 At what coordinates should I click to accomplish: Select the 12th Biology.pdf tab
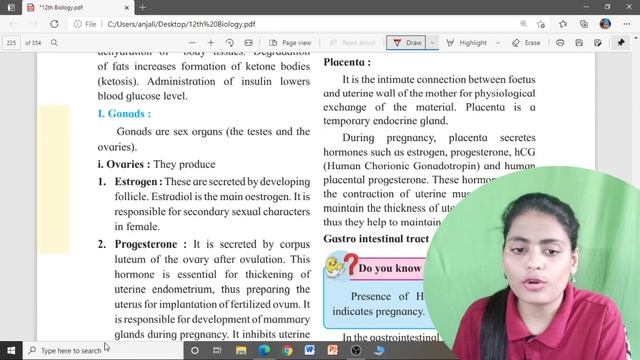(x=78, y=7)
